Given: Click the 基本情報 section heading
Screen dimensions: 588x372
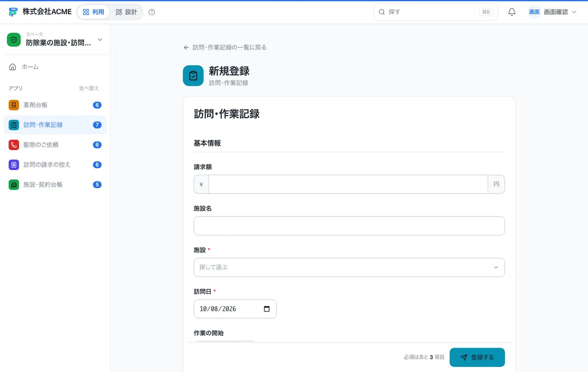Looking at the screenshot, I should pos(207,143).
